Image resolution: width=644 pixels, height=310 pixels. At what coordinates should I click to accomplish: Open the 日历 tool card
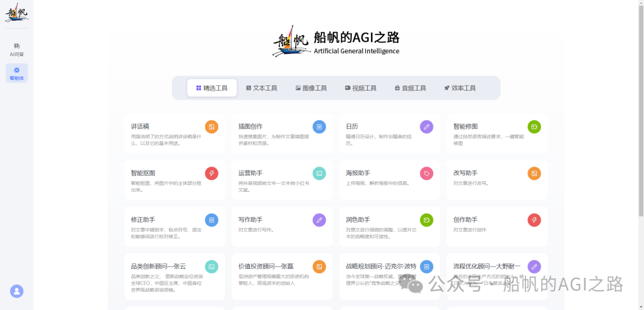(390, 134)
